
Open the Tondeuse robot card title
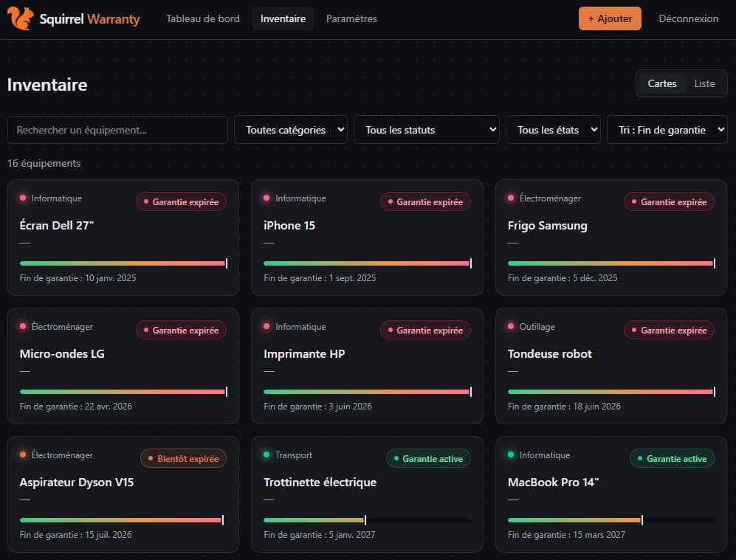[550, 353]
